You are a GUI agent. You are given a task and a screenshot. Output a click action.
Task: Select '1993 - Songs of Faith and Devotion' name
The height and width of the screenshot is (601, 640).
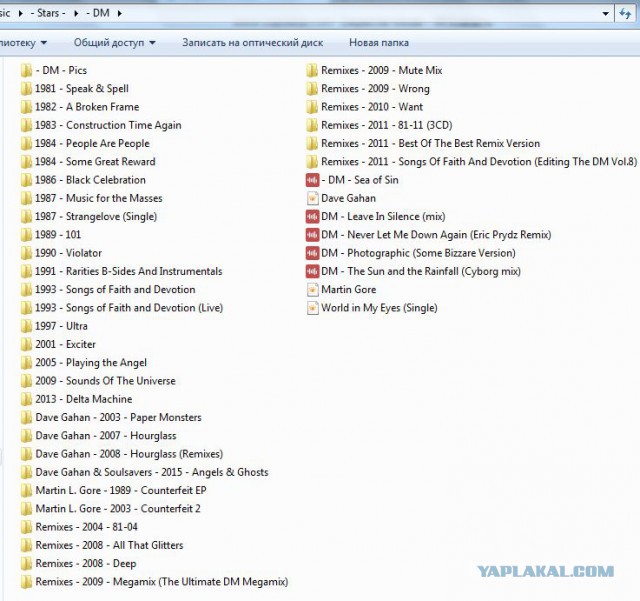coord(115,290)
